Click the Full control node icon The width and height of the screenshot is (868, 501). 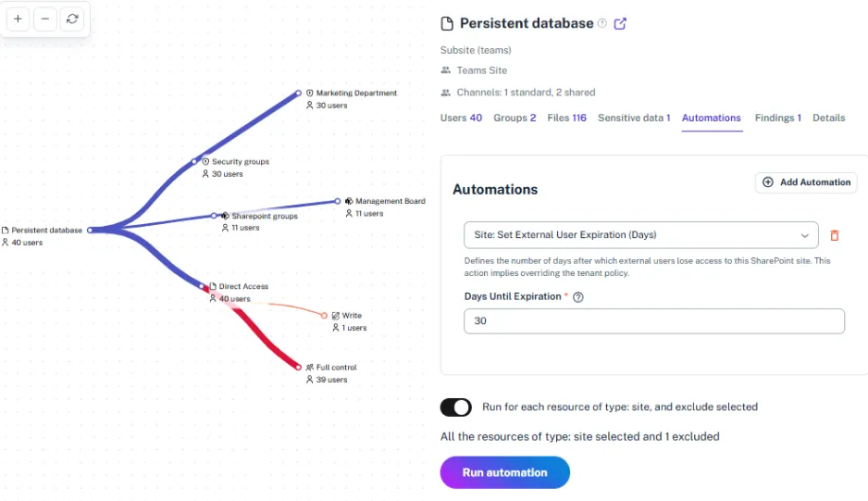309,368
